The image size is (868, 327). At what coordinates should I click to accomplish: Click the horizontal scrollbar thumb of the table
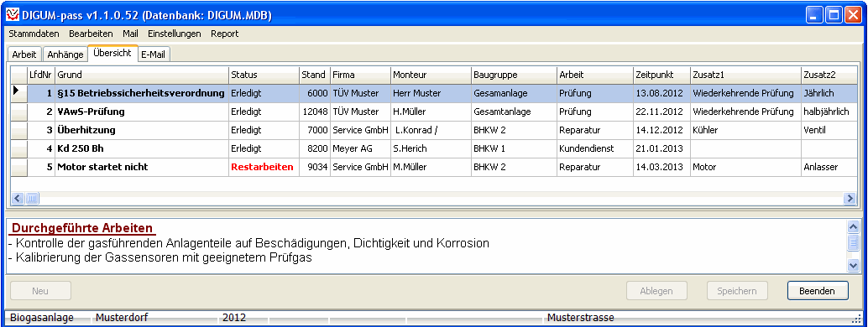click(x=32, y=198)
